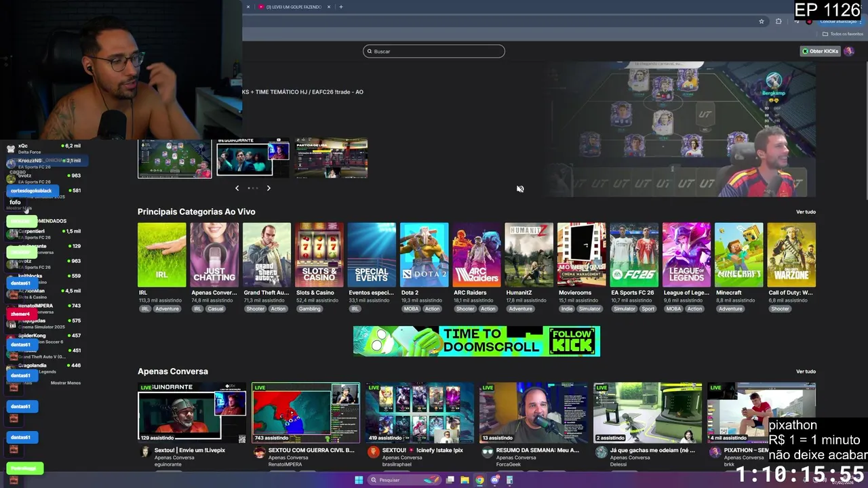Open the 'SEXTOU COM GUERRA CIVIL' stream thumbnail
The width and height of the screenshot is (868, 488).
306,413
